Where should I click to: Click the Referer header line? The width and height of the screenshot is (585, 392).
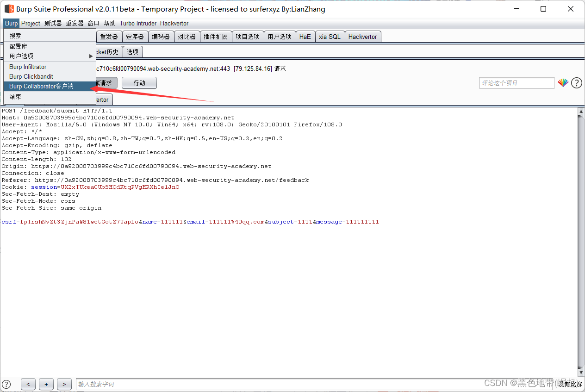tap(155, 180)
